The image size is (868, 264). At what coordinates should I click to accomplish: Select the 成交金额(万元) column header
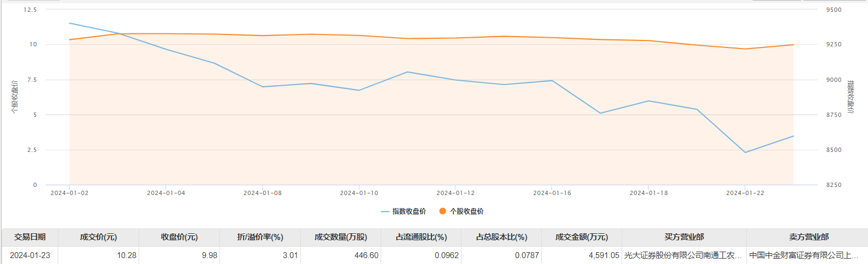click(582, 237)
